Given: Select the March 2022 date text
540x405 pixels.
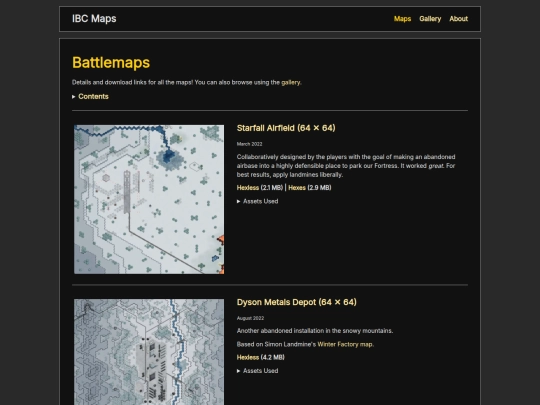Looking at the screenshot, I should [249, 144].
